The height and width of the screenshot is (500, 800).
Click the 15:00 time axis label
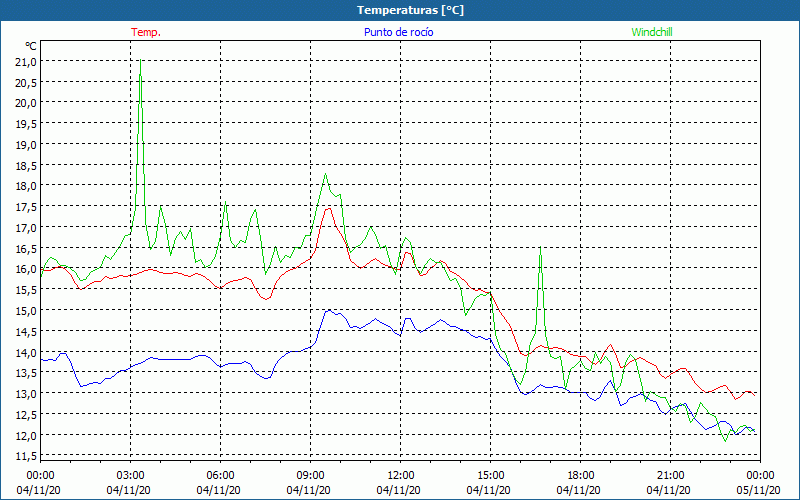click(x=490, y=476)
